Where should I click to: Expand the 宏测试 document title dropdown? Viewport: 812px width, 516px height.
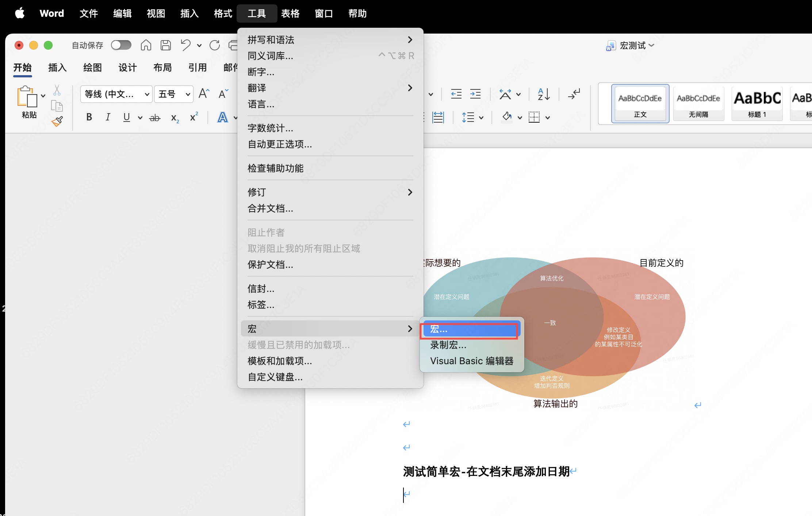[652, 45]
